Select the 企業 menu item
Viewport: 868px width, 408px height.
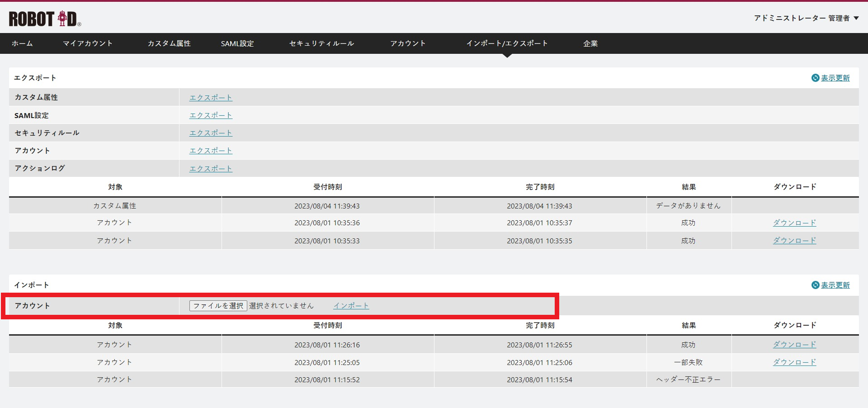pos(590,43)
